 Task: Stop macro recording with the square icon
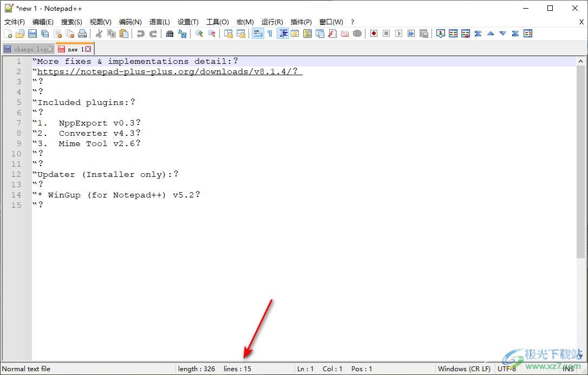tap(386, 34)
